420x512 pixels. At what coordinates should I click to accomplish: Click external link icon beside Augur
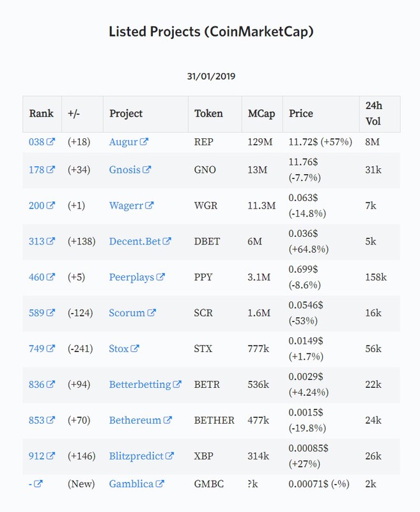pyautogui.click(x=144, y=141)
